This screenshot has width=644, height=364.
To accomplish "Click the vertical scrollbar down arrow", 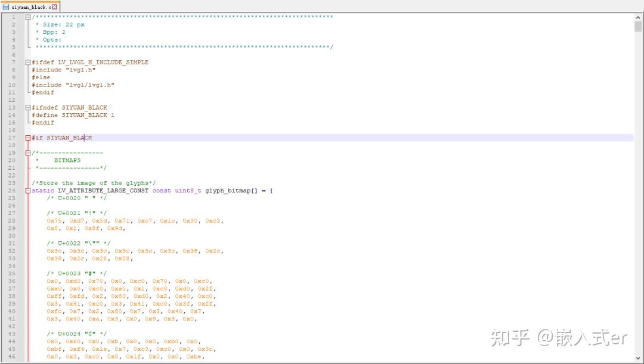I will coord(638,358).
